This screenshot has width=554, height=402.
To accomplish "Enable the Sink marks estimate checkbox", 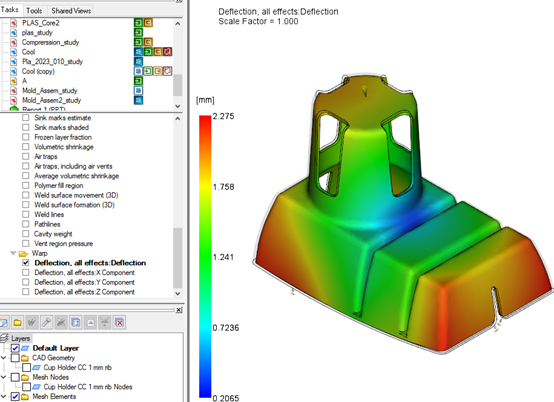I will pyautogui.click(x=26, y=118).
